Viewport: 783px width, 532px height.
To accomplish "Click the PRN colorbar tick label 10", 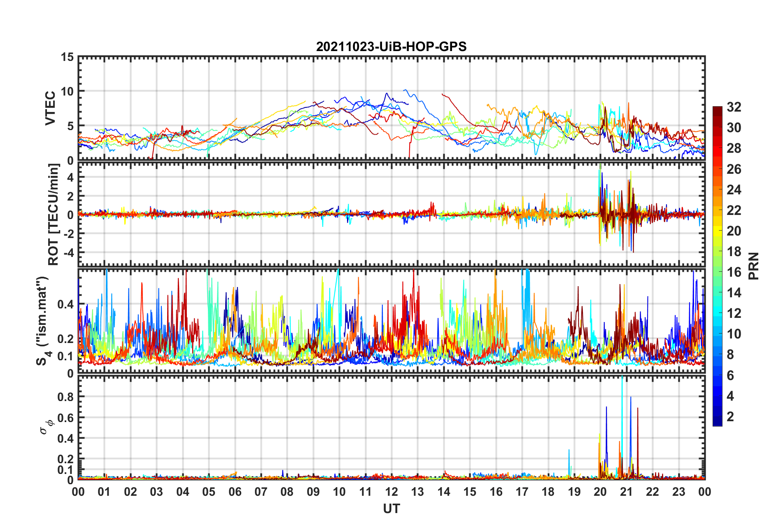I will pyautogui.click(x=734, y=334).
